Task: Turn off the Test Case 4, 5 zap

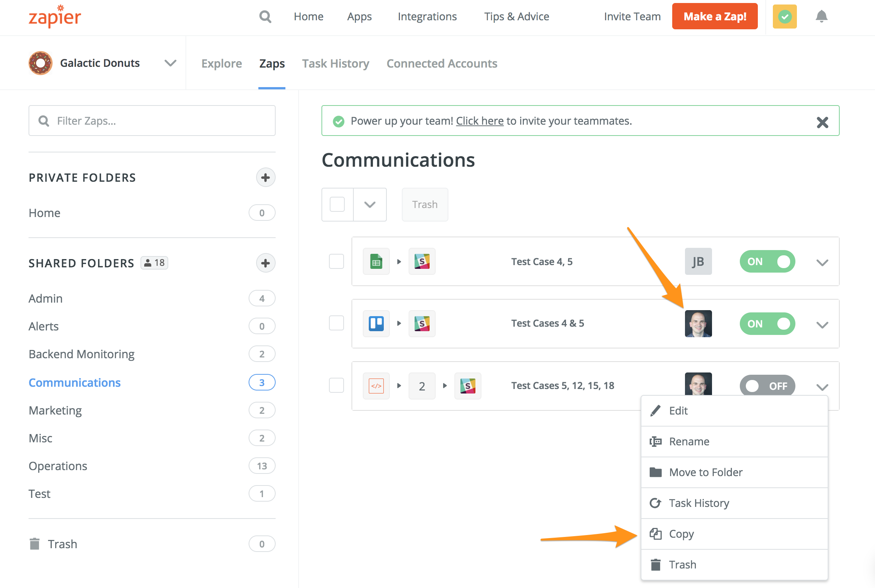Action: click(767, 261)
